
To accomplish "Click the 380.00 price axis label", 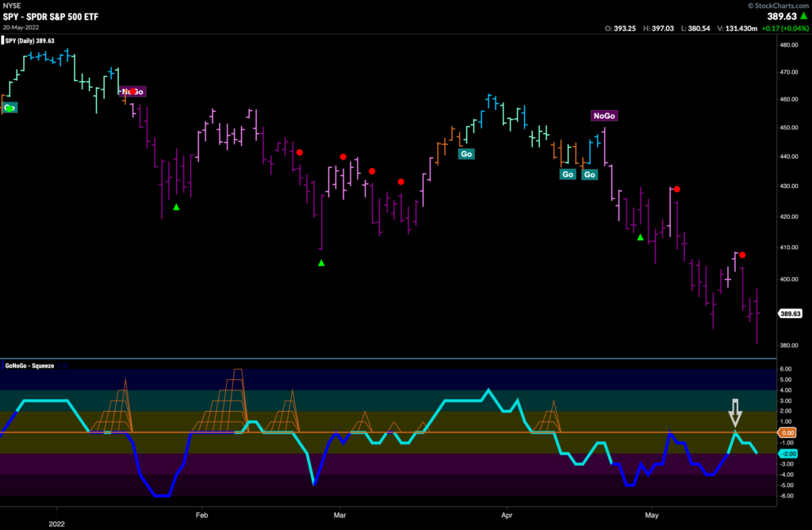I will click(789, 345).
